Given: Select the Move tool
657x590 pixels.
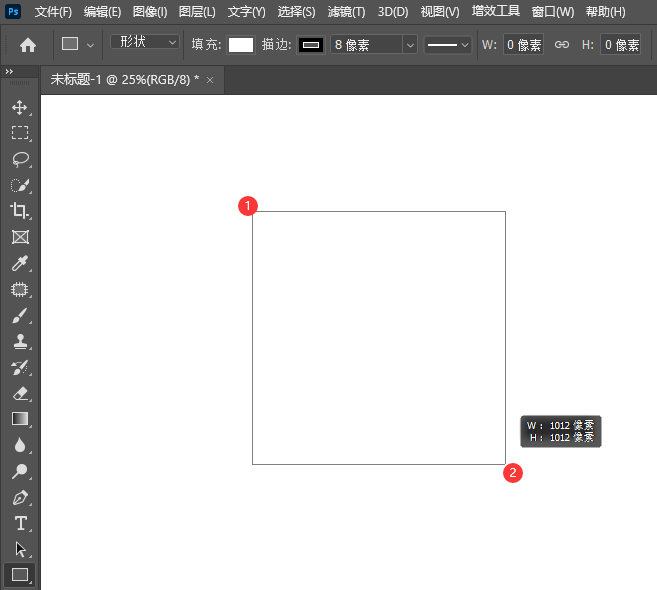Looking at the screenshot, I should (x=20, y=108).
